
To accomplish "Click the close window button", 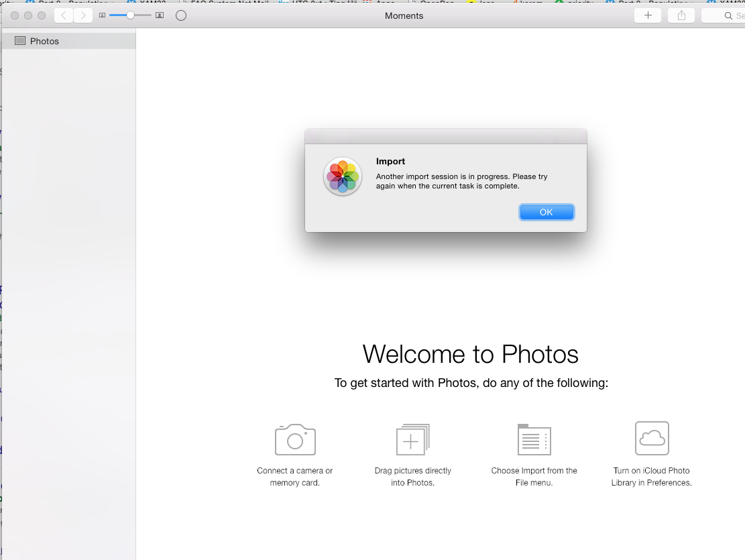I will pos(15,15).
